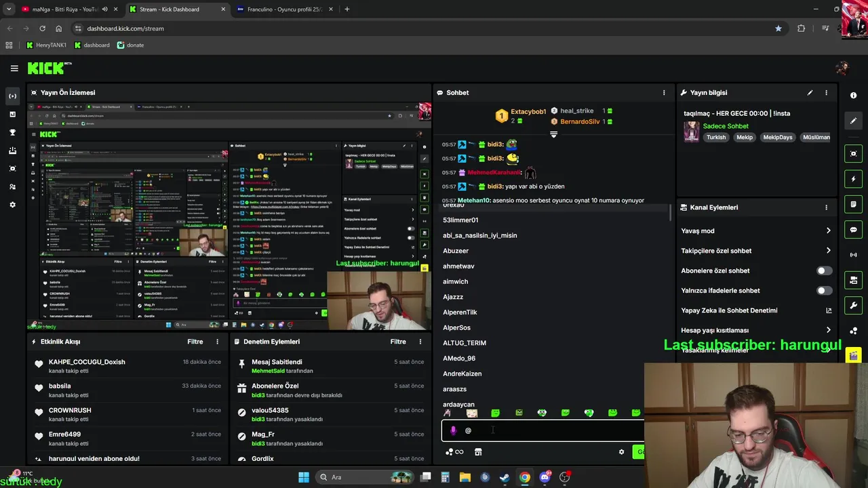Click the purple microphone icon in chat input
Screen dimensions: 868x488
tap(453, 430)
